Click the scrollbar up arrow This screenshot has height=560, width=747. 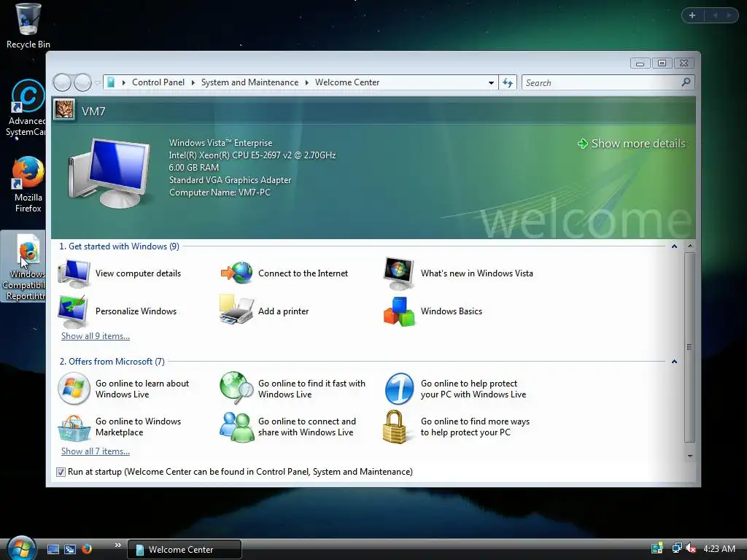coord(689,246)
